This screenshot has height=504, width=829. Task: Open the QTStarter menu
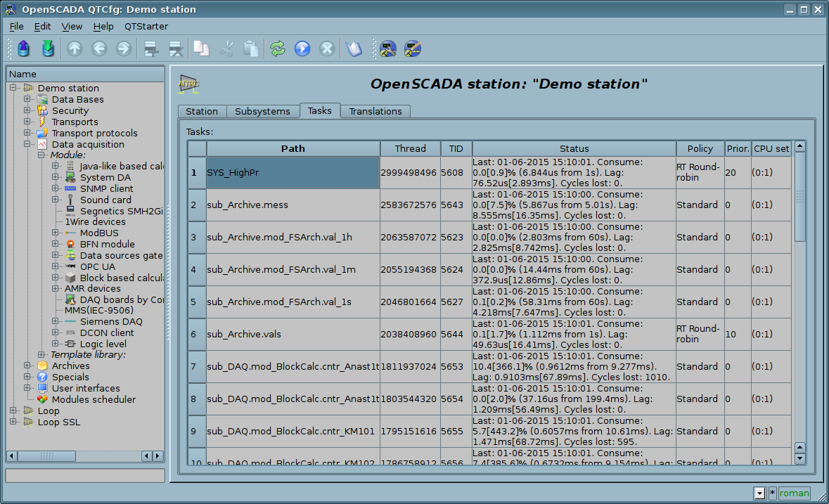(x=146, y=26)
